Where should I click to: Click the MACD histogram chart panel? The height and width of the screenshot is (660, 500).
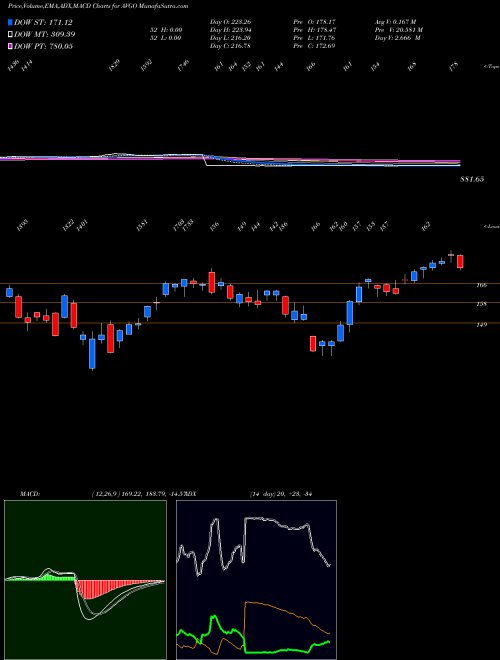click(85, 580)
